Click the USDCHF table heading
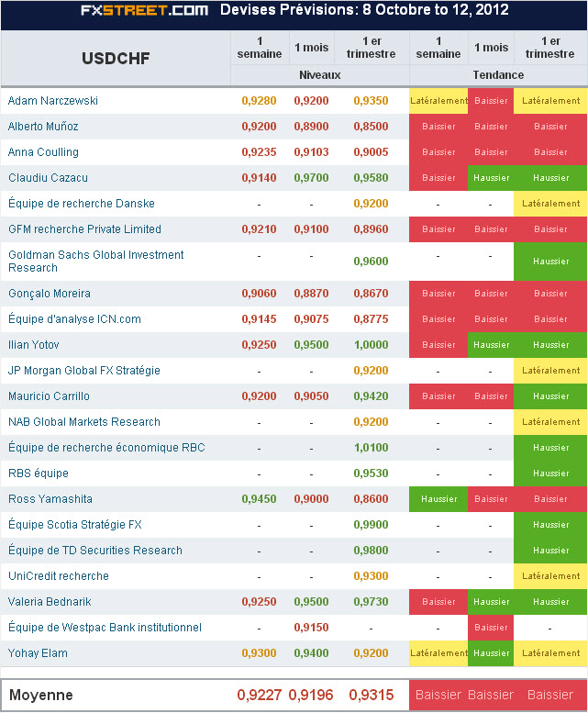Viewport: 588px width, 713px height. [x=116, y=58]
